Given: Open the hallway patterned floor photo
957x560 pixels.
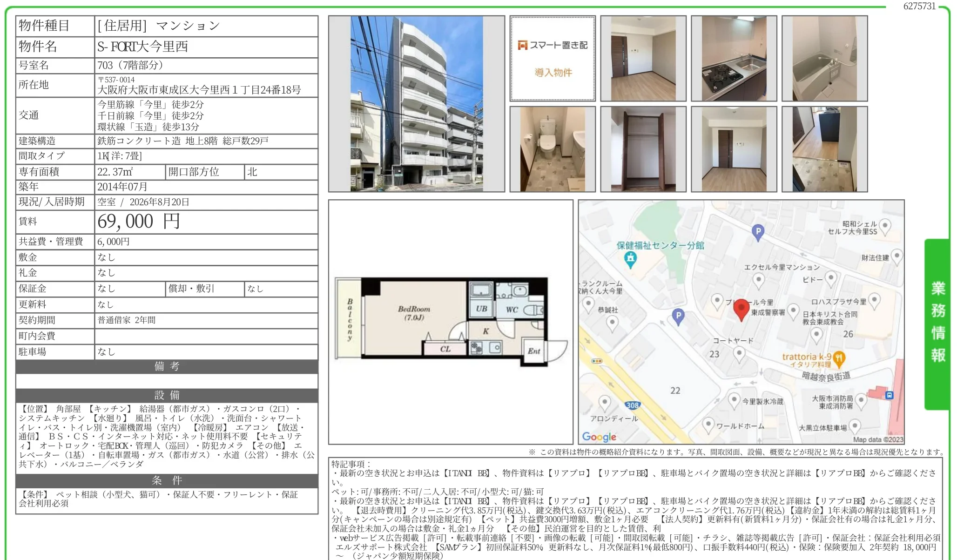Looking at the screenshot, I should click(825, 149).
